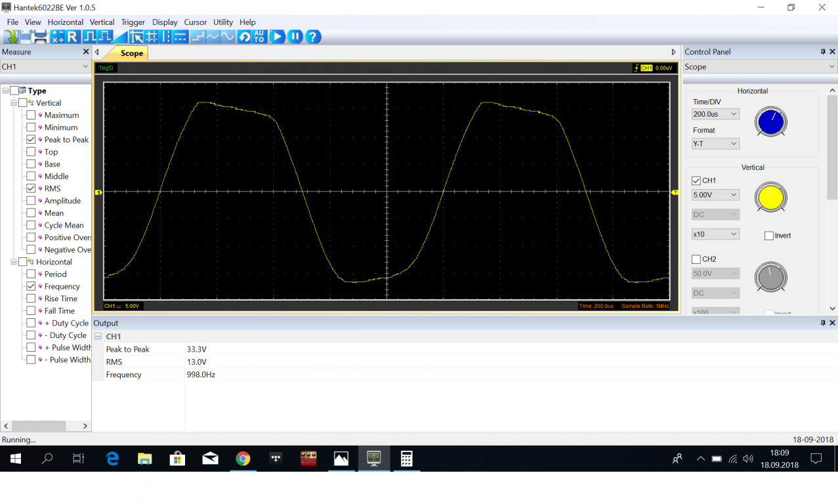
Task: Enable the Period measurement checkbox
Action: [x=31, y=274]
